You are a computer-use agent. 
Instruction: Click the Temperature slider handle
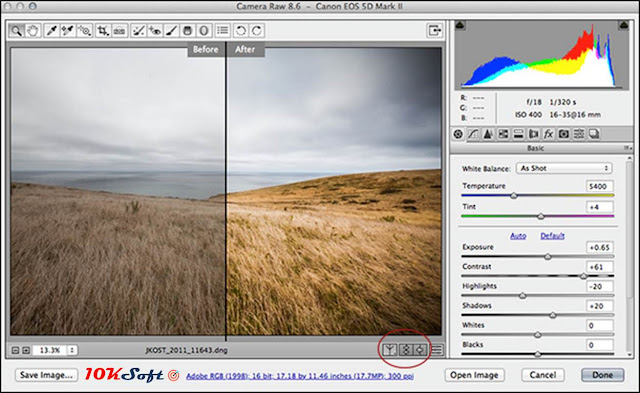click(514, 195)
